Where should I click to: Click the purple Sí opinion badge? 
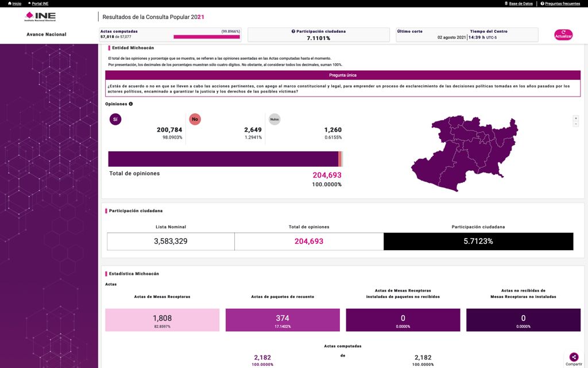(115, 119)
